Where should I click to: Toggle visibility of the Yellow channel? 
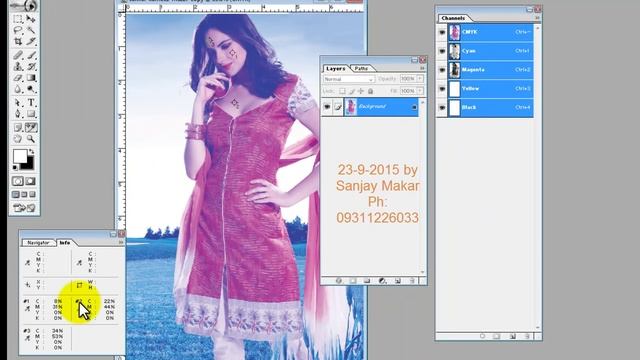[x=442, y=89]
